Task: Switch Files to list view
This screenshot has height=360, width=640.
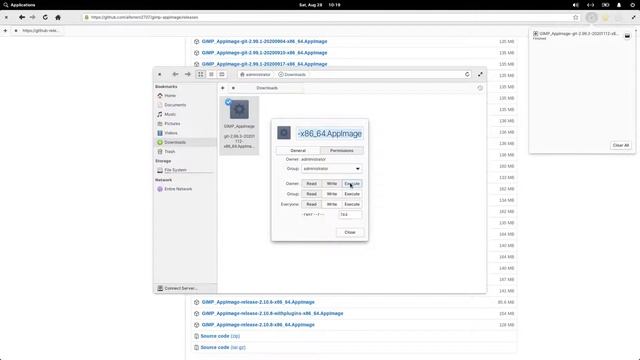Action: pyautogui.click(x=211, y=74)
